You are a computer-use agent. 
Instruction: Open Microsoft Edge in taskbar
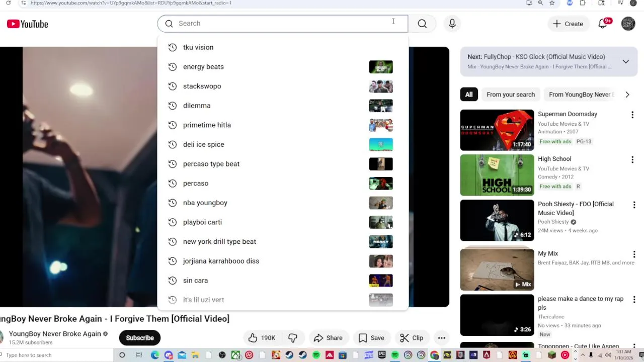[155, 355]
